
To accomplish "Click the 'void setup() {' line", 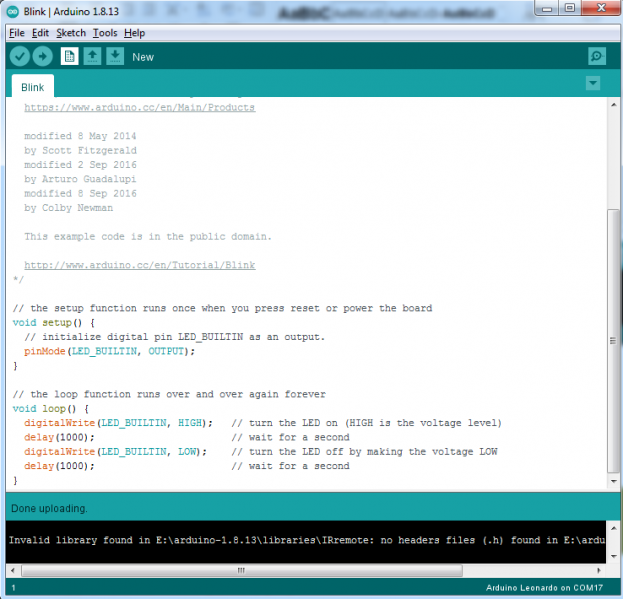I will [54, 323].
